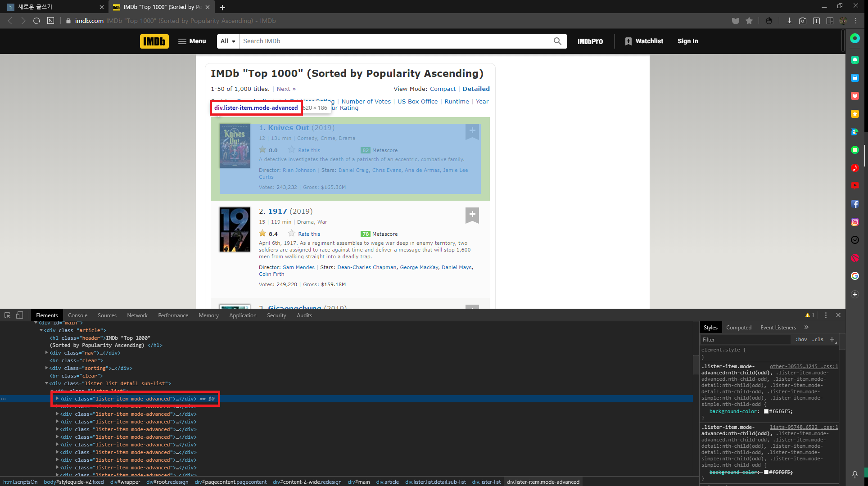Screen dimensions: 868x486
Task: Click the Search IMDb input field
Action: pyautogui.click(x=396, y=41)
